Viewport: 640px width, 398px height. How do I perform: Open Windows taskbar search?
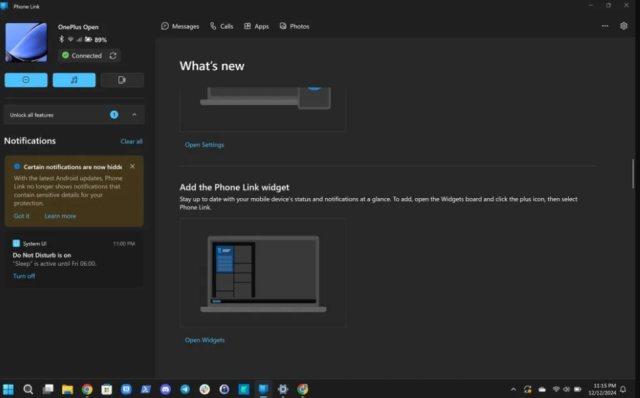28,389
